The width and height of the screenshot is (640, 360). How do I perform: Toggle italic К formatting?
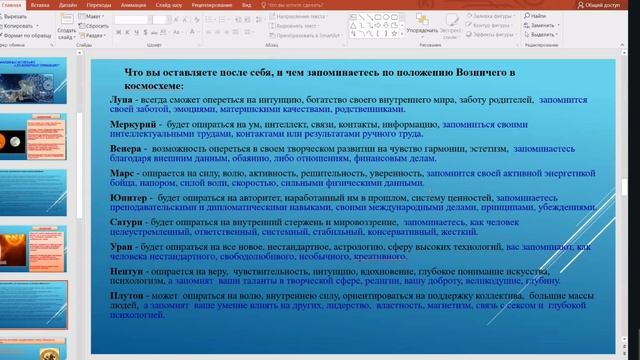coord(127,32)
